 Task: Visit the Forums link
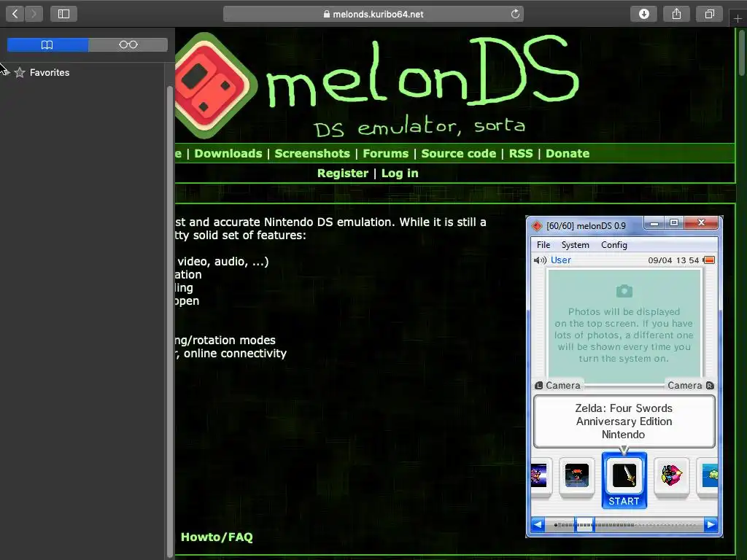click(x=385, y=153)
